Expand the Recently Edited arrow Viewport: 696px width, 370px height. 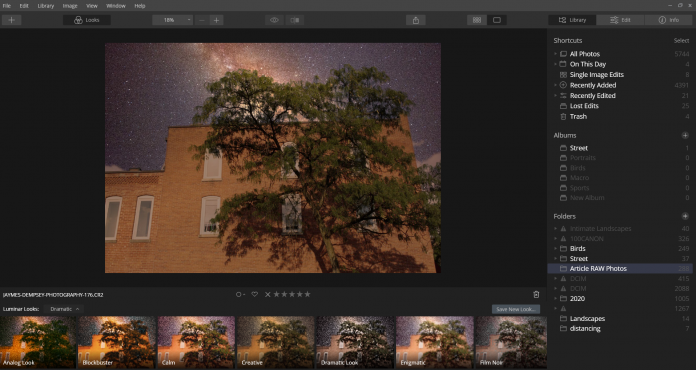(555, 95)
